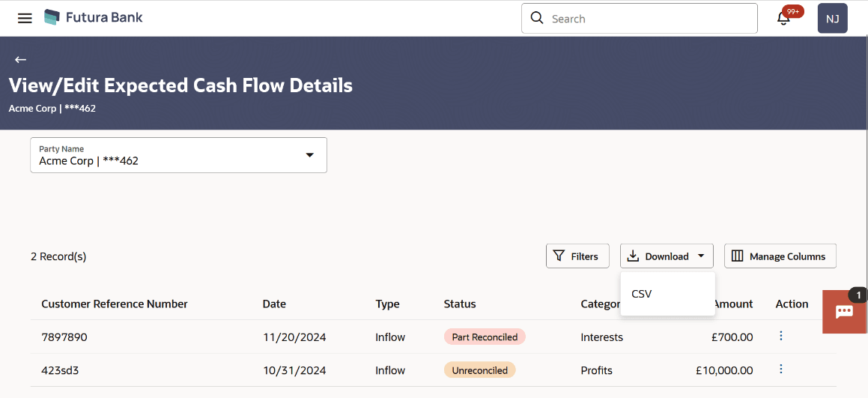Open the Filters panel
Screen dimensions: 868x398
[577, 256]
